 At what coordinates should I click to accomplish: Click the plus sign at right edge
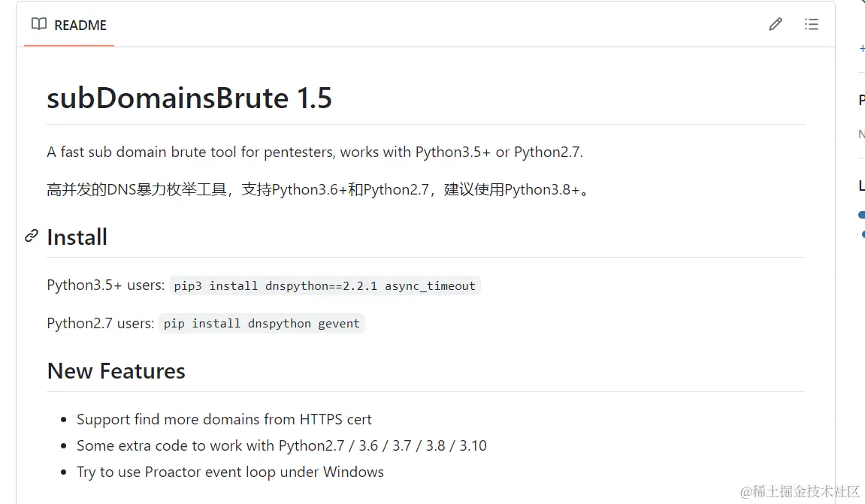862,49
